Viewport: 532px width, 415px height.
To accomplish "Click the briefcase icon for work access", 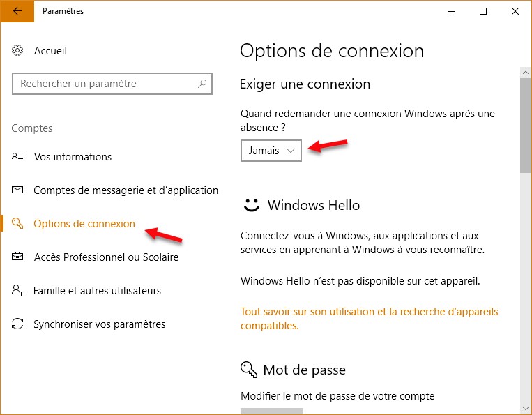I will [18, 257].
